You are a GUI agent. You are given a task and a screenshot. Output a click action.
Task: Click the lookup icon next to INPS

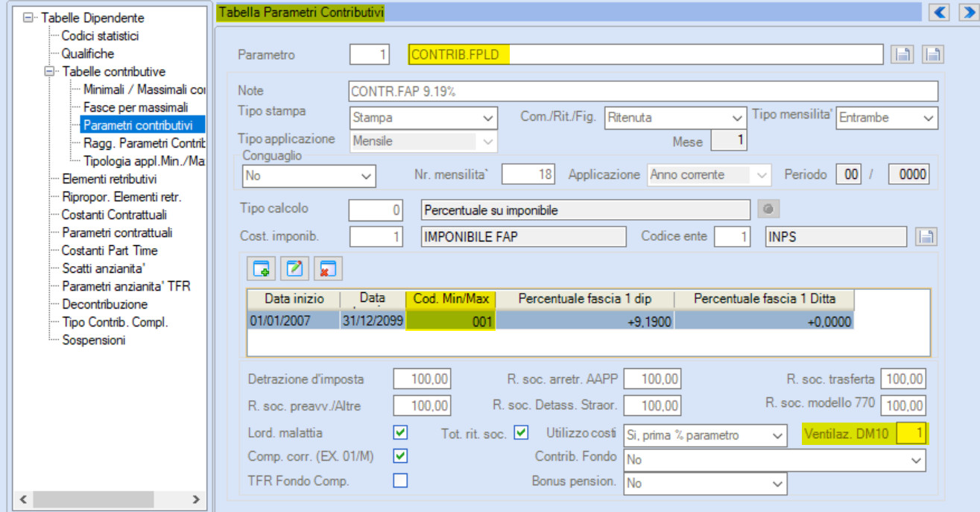click(x=926, y=237)
